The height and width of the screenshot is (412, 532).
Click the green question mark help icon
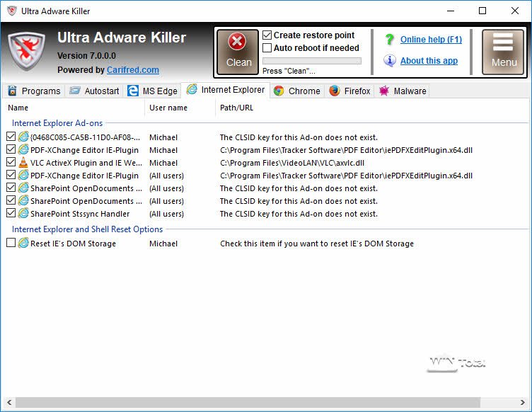tap(390, 40)
